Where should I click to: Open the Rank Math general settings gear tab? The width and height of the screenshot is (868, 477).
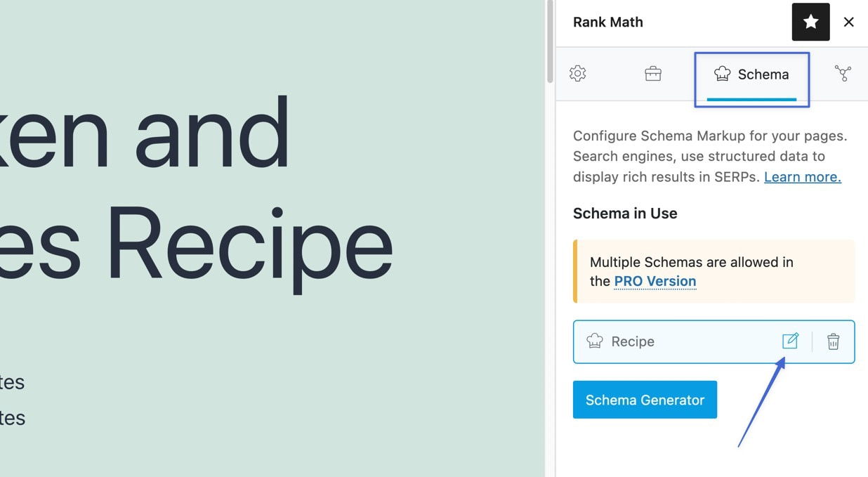click(x=577, y=73)
